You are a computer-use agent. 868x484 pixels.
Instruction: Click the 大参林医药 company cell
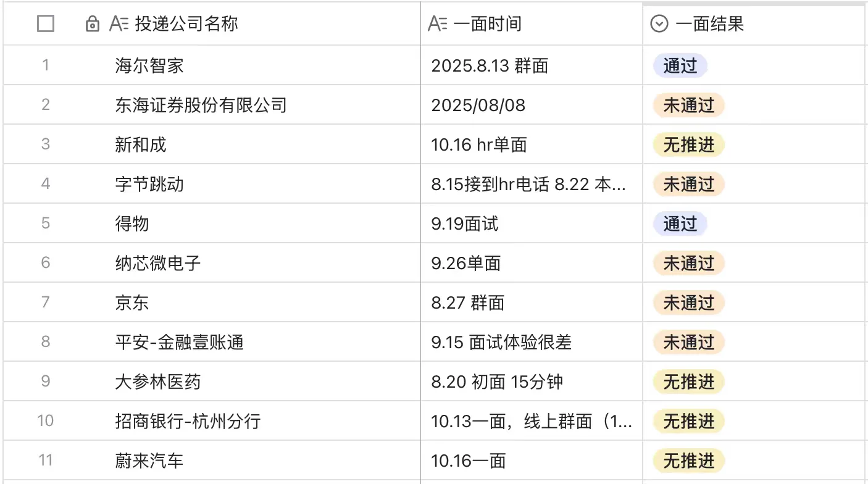(158, 382)
